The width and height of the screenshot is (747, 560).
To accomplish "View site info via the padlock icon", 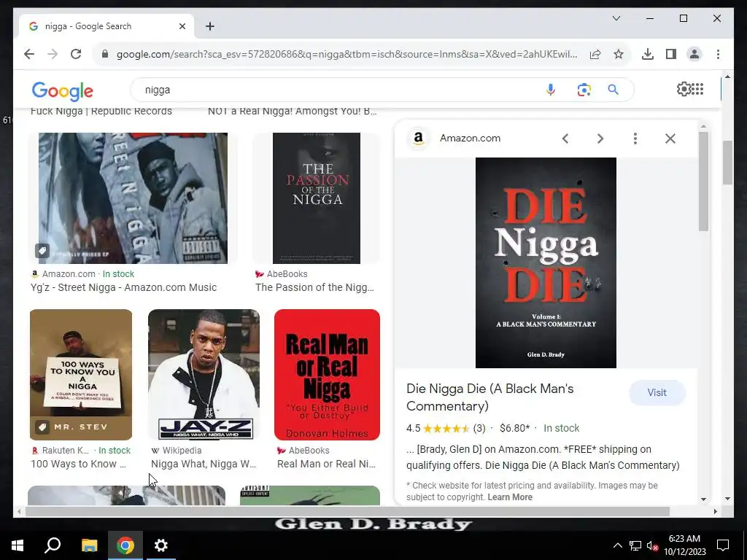I will tap(105, 54).
